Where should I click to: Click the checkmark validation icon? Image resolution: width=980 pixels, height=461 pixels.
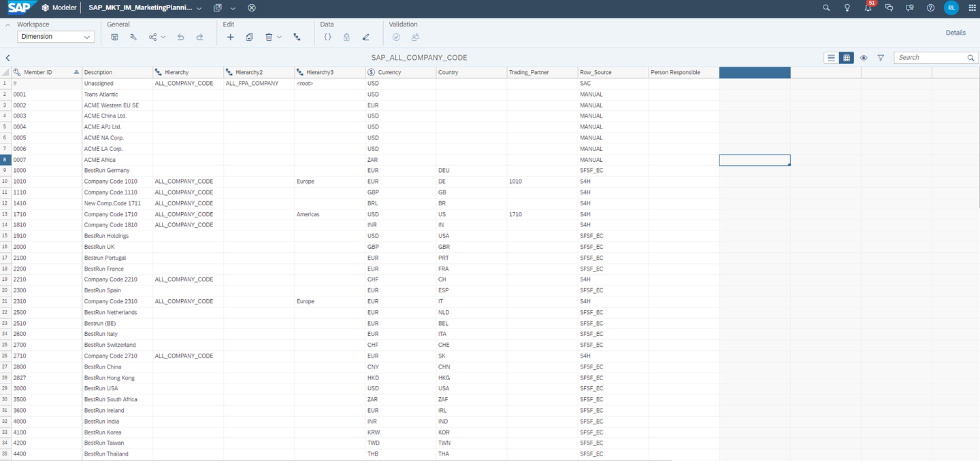point(396,37)
